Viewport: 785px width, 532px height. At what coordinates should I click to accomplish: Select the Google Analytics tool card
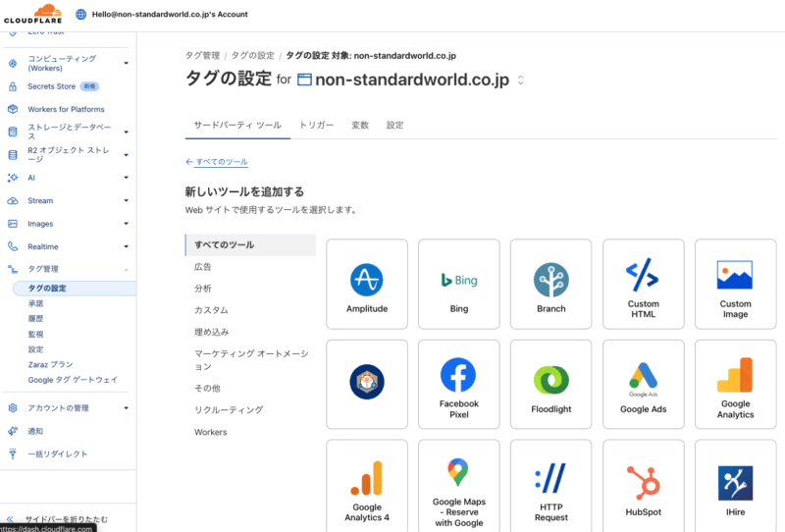(735, 384)
